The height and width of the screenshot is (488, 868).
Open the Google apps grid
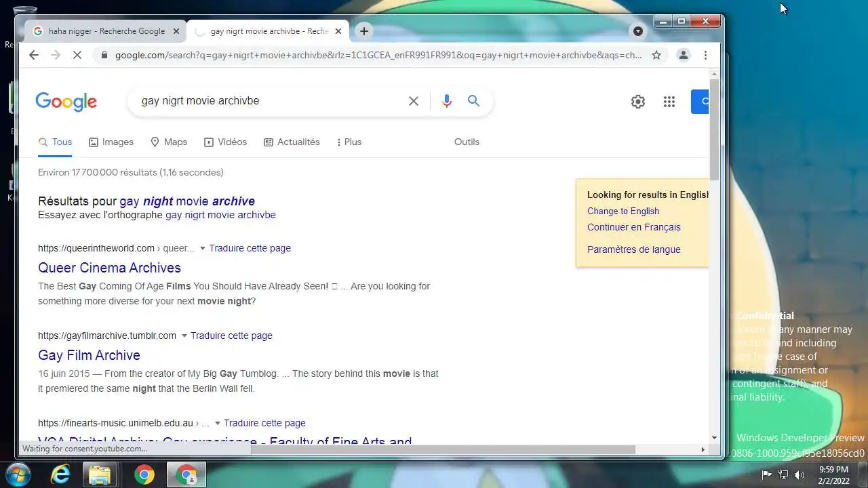(669, 102)
